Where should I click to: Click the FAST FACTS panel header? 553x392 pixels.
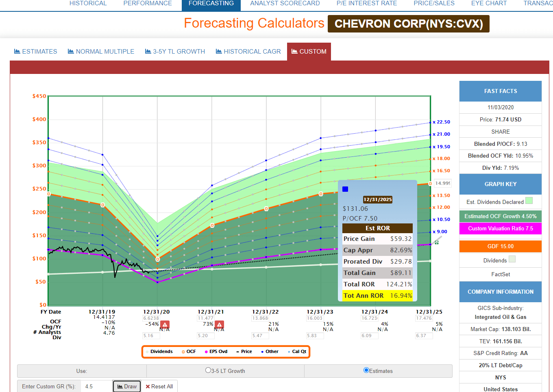coord(501,91)
